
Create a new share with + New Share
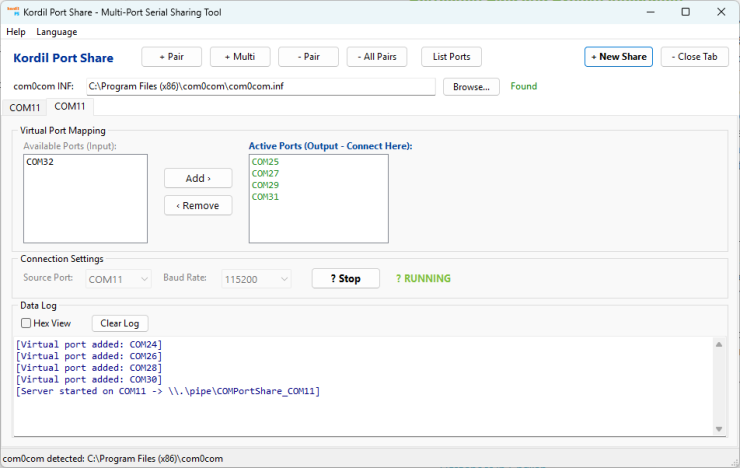tap(619, 57)
